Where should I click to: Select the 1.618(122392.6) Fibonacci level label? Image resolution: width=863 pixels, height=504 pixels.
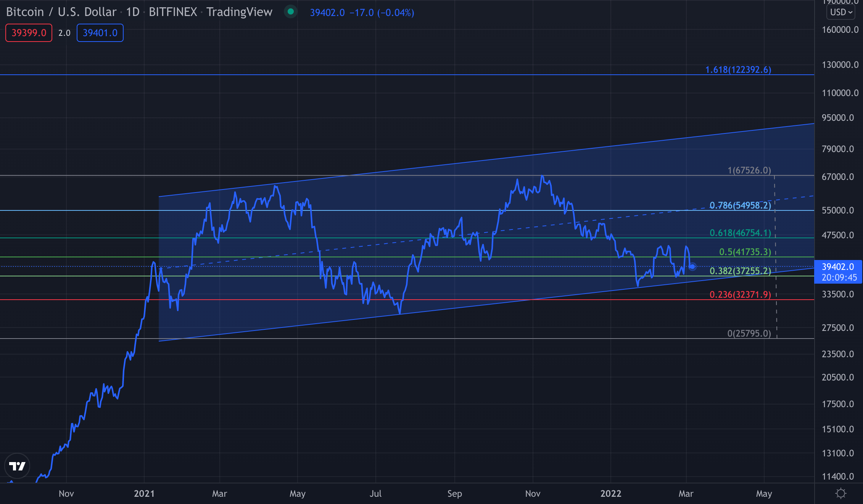point(738,70)
